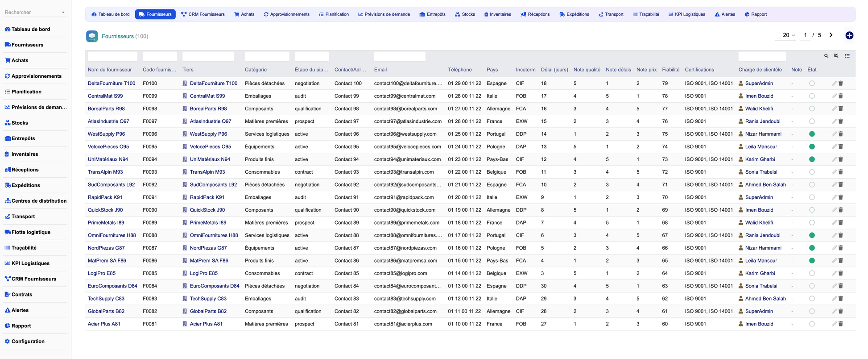Edit the PrimeMetals I89 row
Screen dimensions: 868x359
[834, 222]
